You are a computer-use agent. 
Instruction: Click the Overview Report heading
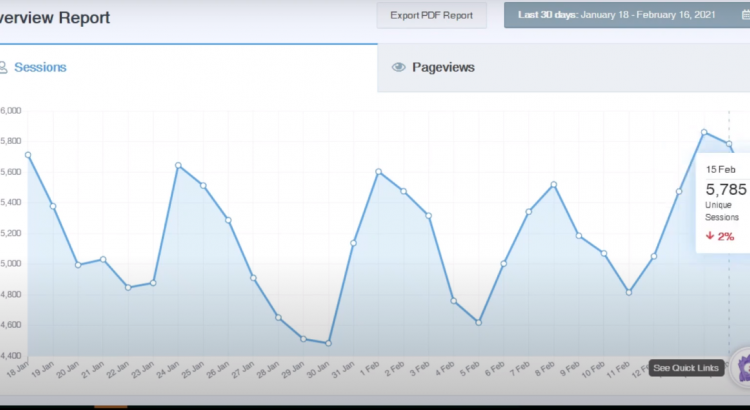click(x=55, y=18)
